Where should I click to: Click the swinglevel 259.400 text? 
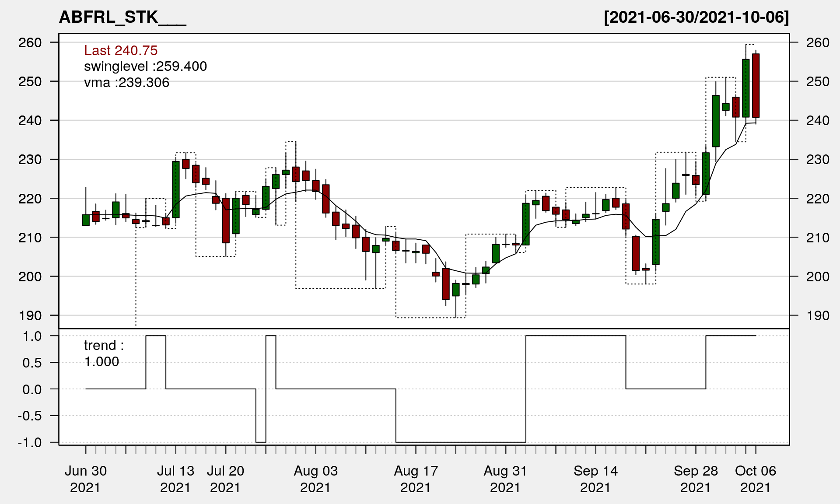click(145, 66)
